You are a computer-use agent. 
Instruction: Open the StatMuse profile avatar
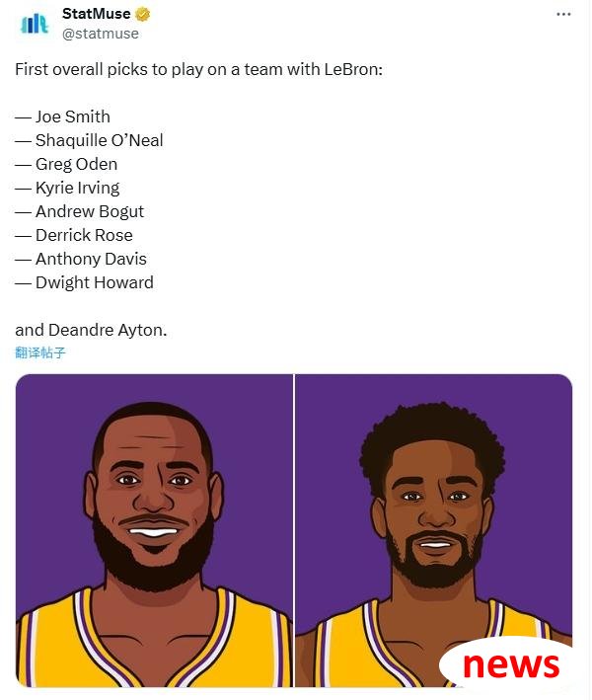(x=34, y=24)
